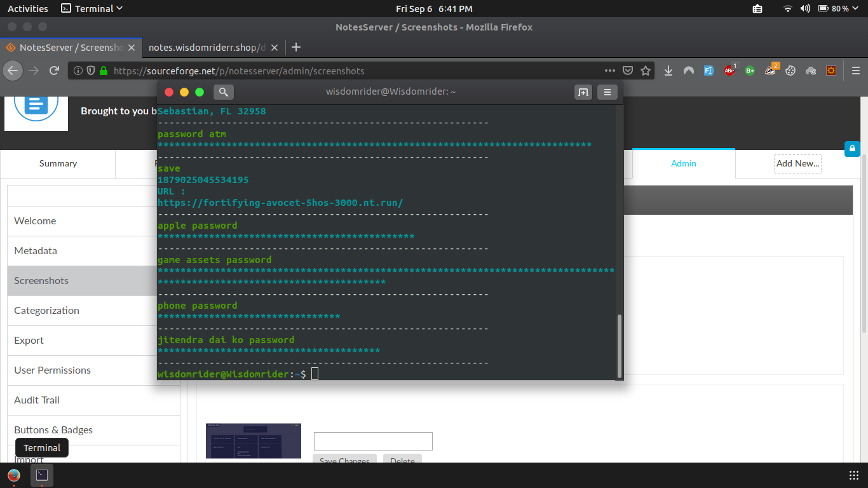Click the gray swirl extension icon
Viewport: 868px width, 488px height.
point(811,71)
